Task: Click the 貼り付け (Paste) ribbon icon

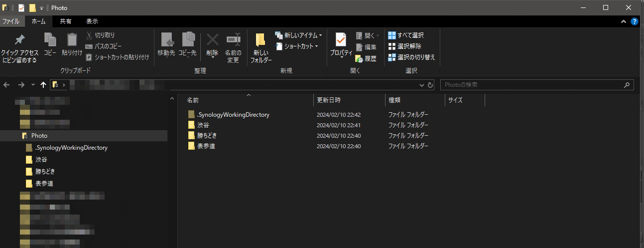Action: [72, 44]
